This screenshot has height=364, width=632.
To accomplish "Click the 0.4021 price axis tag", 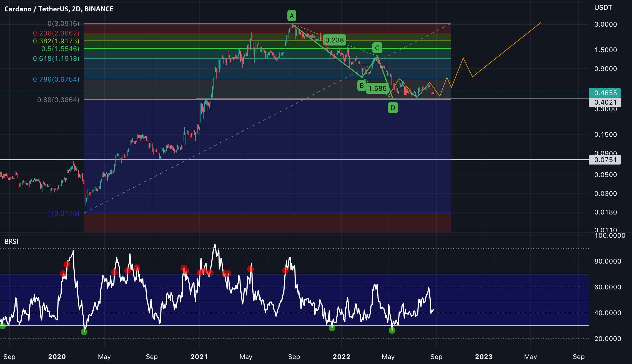I will (x=605, y=102).
